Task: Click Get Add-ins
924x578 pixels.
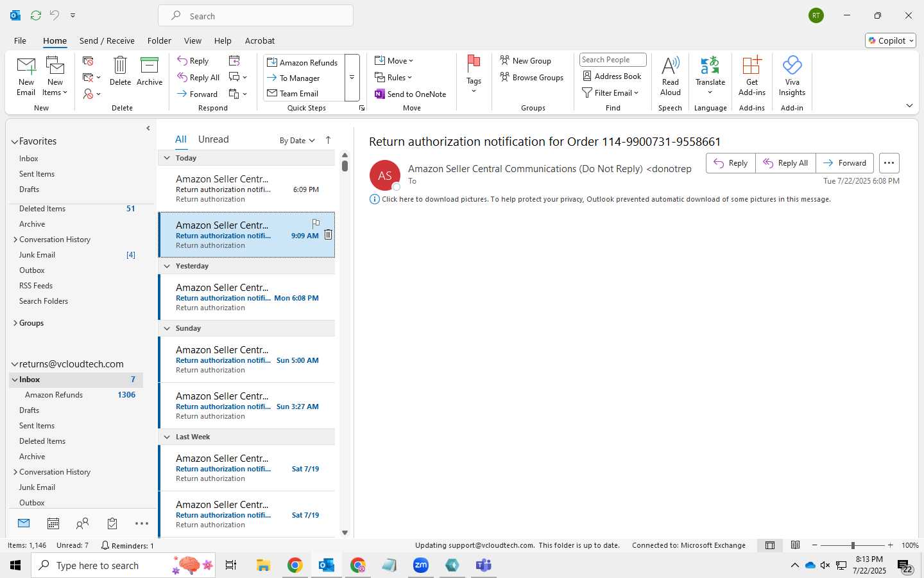Action: coord(752,76)
